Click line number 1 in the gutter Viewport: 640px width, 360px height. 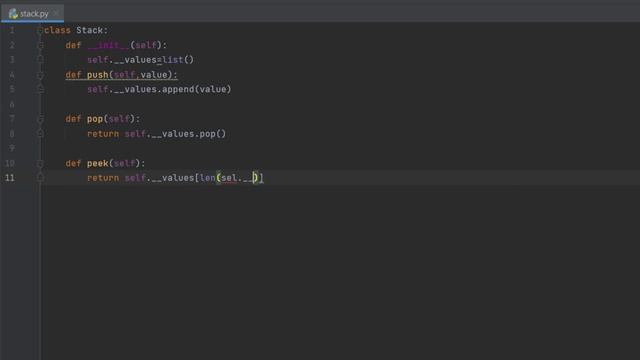pyautogui.click(x=12, y=31)
